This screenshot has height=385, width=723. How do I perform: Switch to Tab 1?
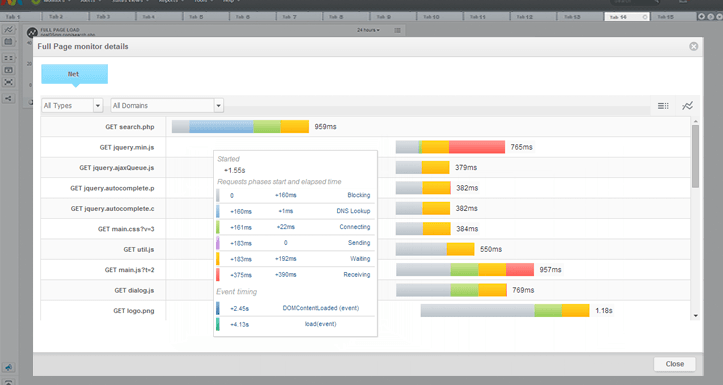(x=13, y=17)
